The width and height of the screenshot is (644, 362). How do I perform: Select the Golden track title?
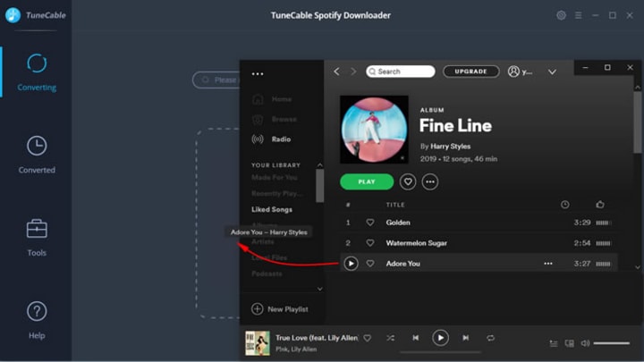coord(398,223)
